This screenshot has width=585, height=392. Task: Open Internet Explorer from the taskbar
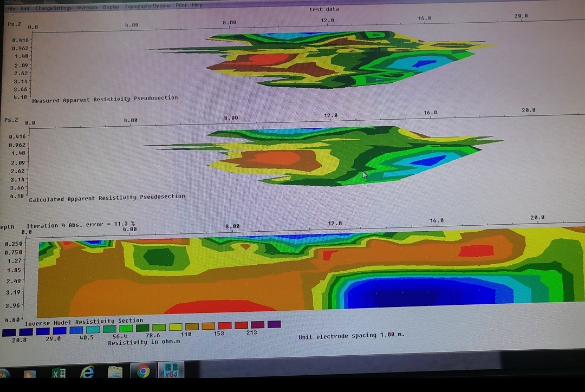click(x=87, y=373)
